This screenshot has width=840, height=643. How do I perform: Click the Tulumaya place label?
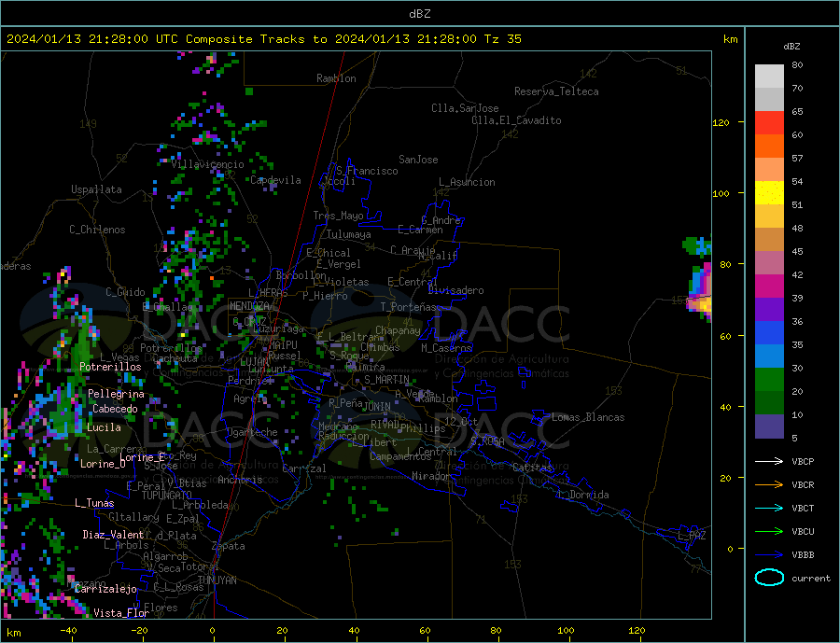point(349,234)
